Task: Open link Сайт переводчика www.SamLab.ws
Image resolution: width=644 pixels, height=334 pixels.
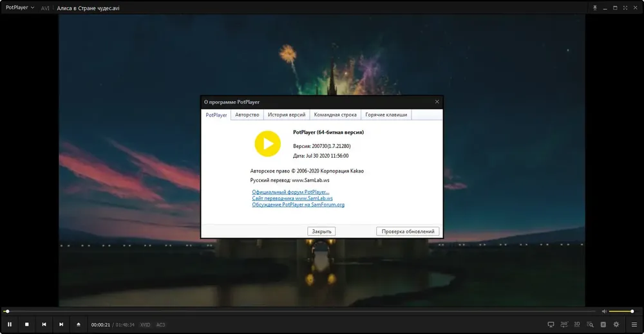Action: point(292,198)
